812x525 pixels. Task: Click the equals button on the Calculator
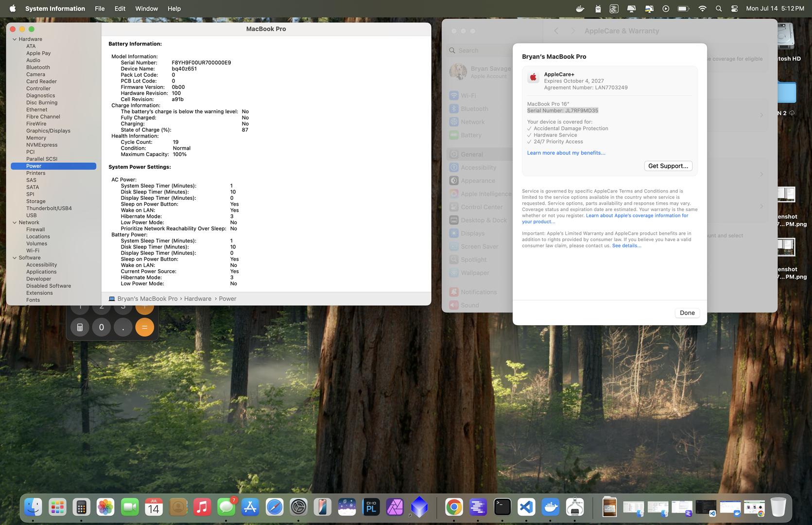tap(144, 328)
